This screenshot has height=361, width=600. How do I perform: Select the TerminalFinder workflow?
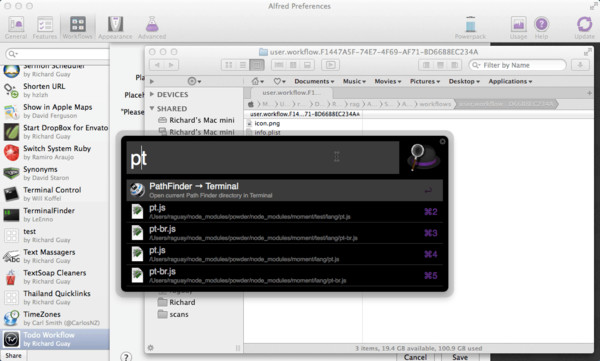point(55,214)
